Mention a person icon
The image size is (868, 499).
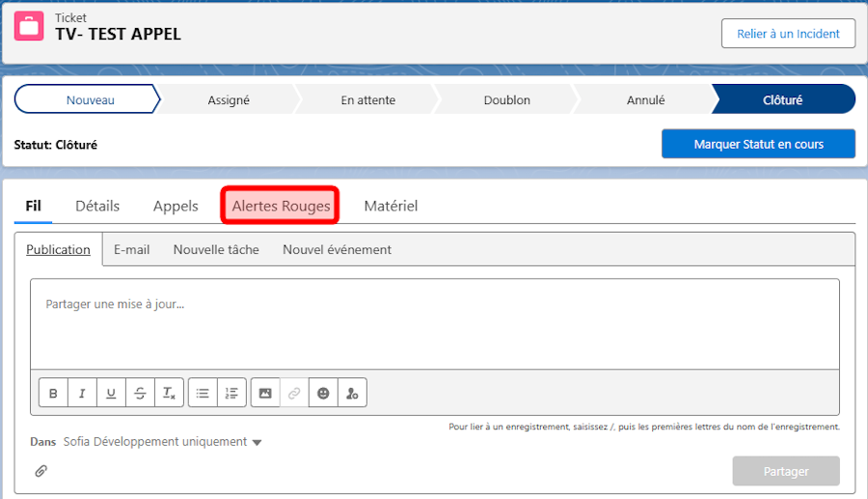352,393
